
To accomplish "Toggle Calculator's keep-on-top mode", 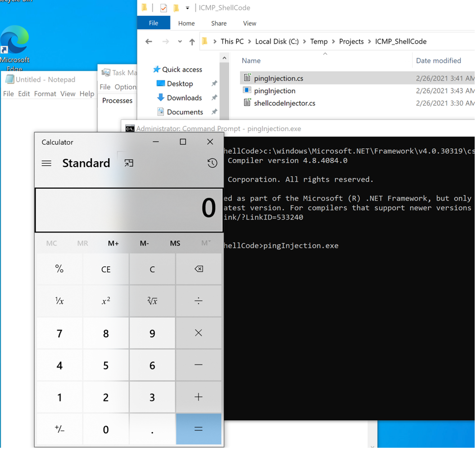I will point(128,164).
